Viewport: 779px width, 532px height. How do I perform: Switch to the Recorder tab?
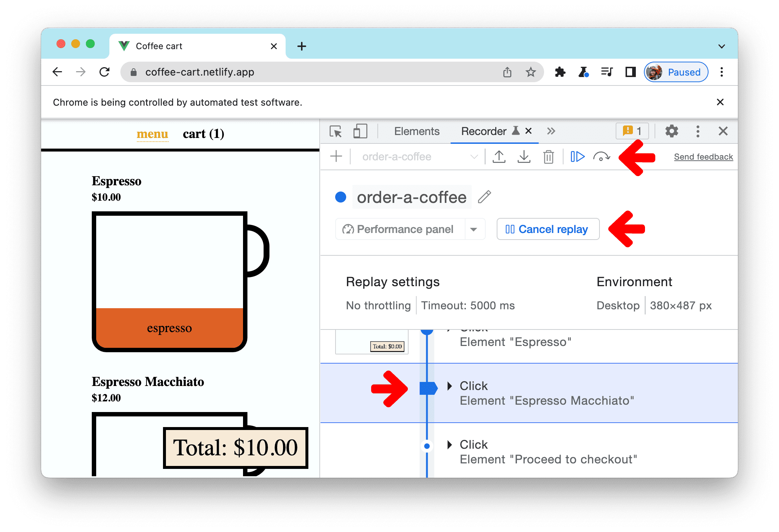[x=486, y=131]
